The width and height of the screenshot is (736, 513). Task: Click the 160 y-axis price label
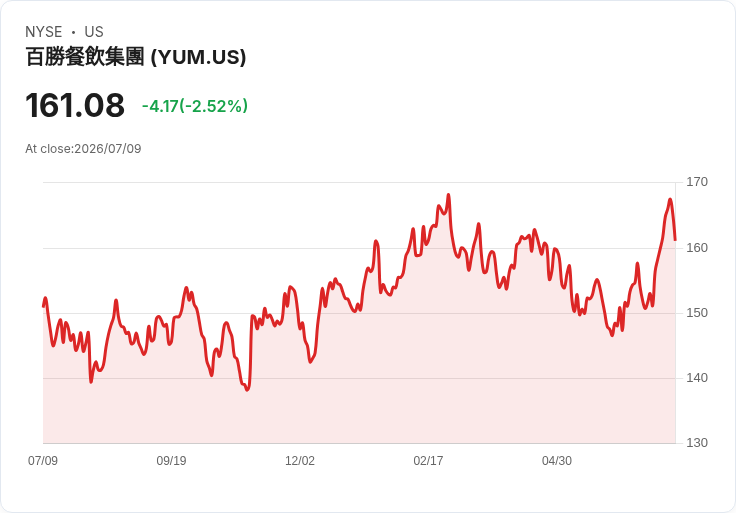pos(697,248)
